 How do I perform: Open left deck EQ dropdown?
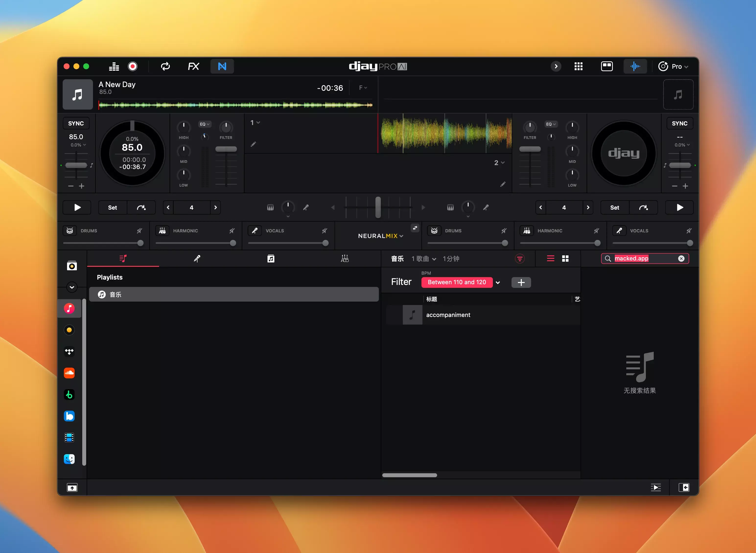click(204, 124)
